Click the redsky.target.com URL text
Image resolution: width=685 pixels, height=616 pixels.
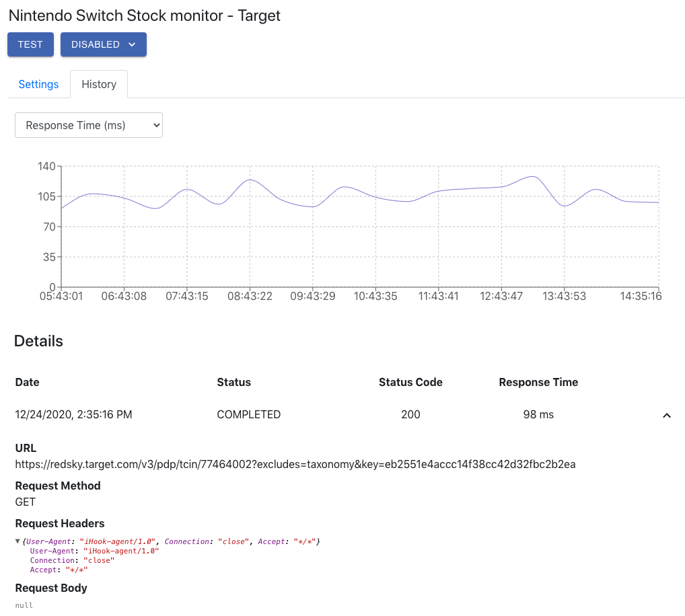(x=295, y=464)
